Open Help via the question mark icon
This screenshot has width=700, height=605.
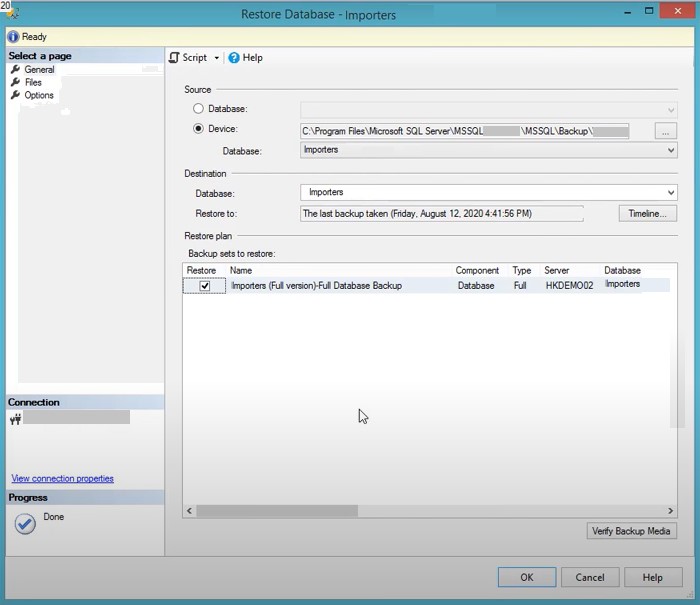coord(234,58)
